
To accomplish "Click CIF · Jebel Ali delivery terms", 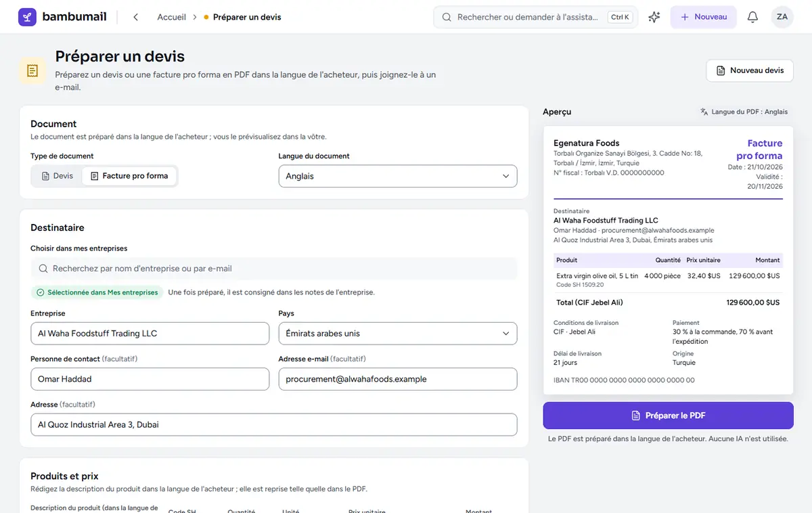I will point(574,332).
